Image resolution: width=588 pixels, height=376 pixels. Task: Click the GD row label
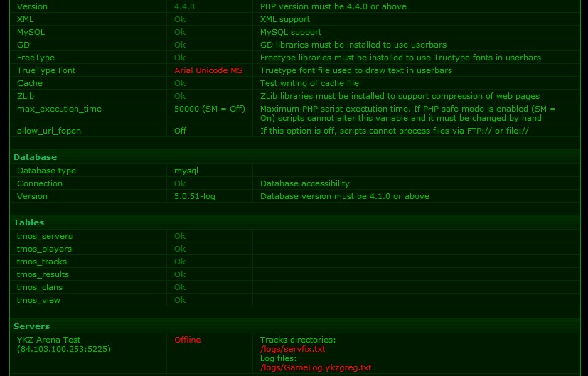tap(23, 45)
